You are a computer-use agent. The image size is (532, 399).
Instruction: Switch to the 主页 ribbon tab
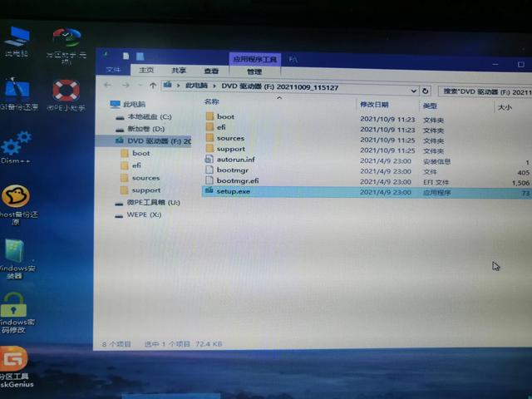click(146, 70)
